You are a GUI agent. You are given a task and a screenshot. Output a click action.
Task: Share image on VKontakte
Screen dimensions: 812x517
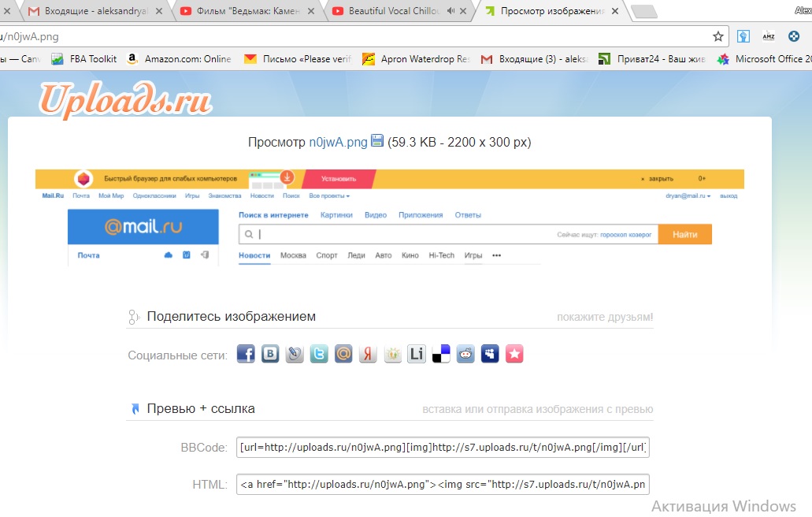[x=270, y=354]
